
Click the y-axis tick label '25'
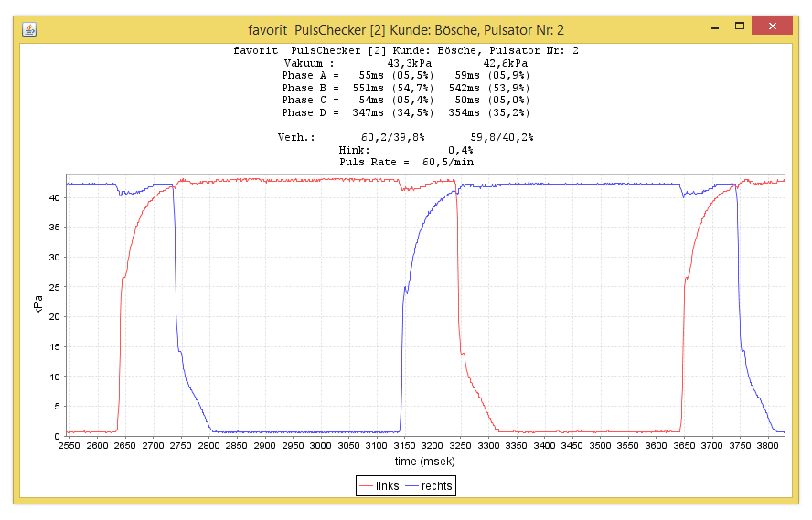[54, 287]
